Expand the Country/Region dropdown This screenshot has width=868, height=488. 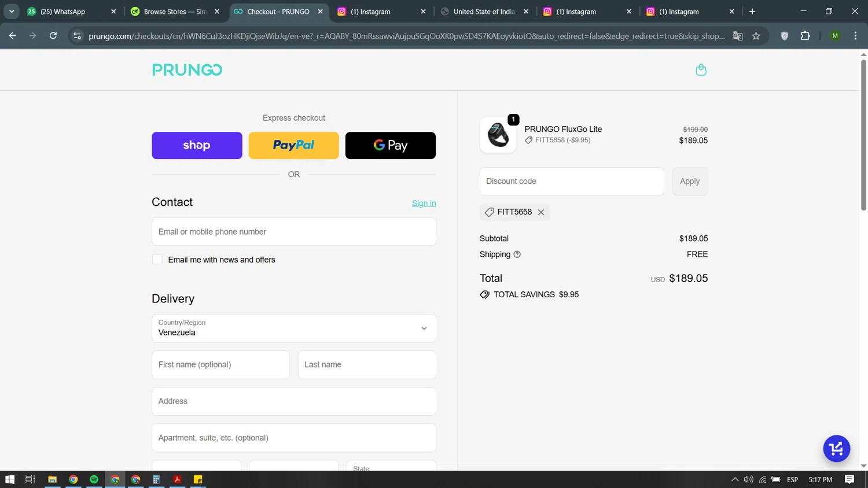click(293, 328)
